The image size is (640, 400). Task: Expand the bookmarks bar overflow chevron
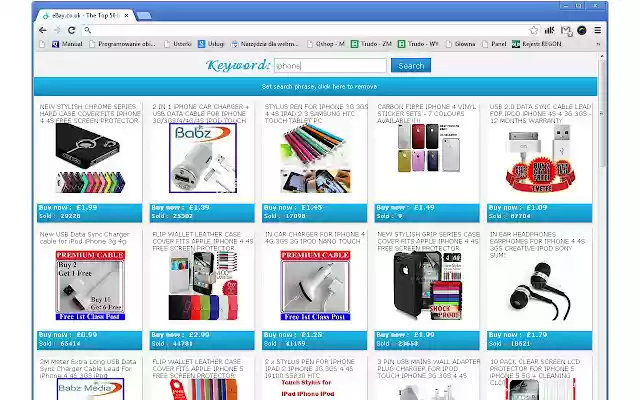598,44
